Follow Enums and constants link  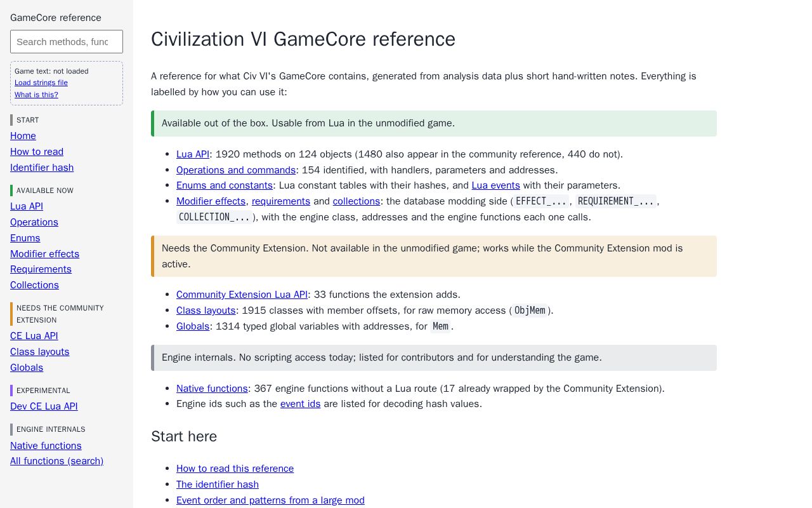[x=225, y=185]
